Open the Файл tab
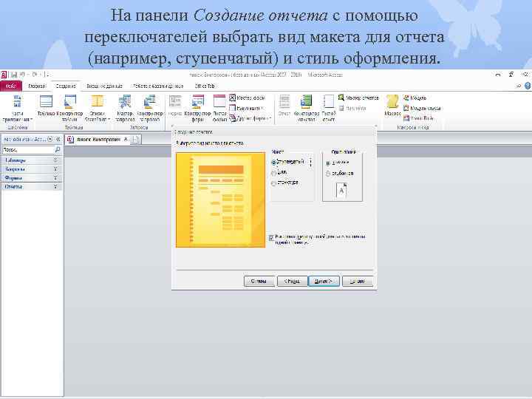 (x=11, y=86)
